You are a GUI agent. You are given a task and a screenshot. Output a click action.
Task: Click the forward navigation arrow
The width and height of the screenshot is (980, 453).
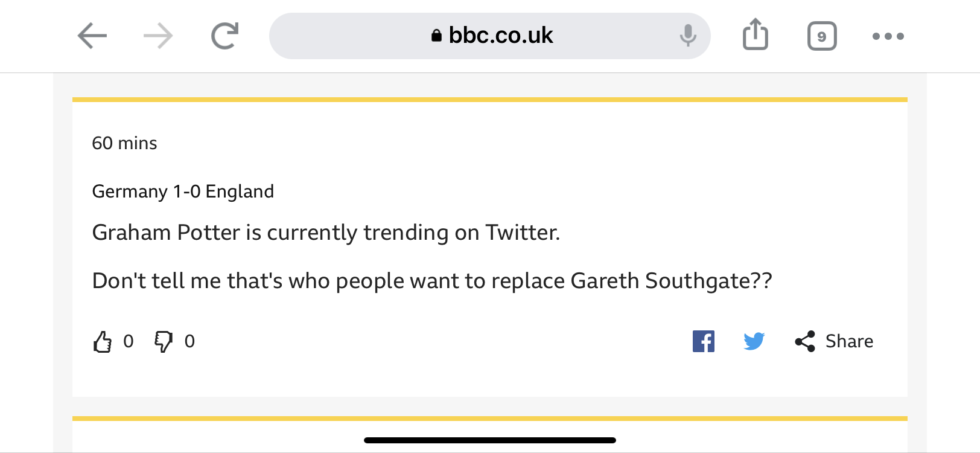click(158, 36)
